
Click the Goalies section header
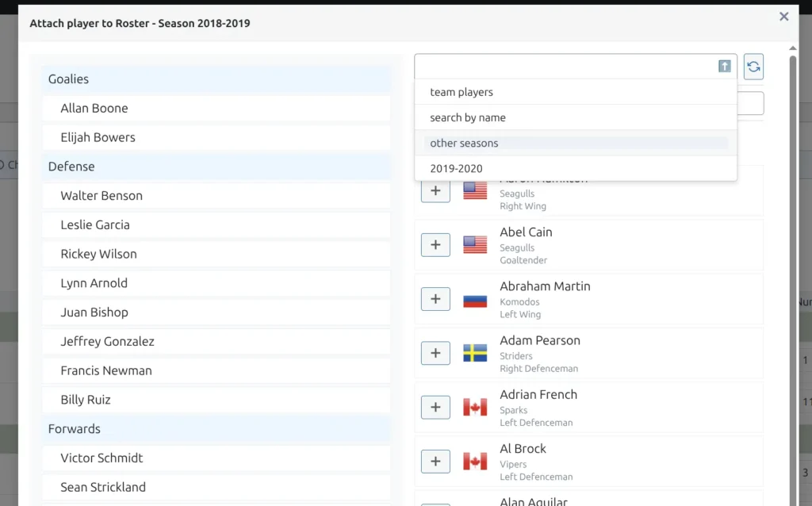coord(216,79)
